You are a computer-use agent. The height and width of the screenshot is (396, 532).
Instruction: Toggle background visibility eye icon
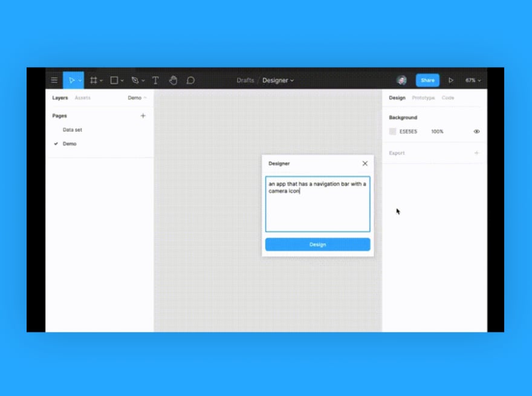point(476,131)
